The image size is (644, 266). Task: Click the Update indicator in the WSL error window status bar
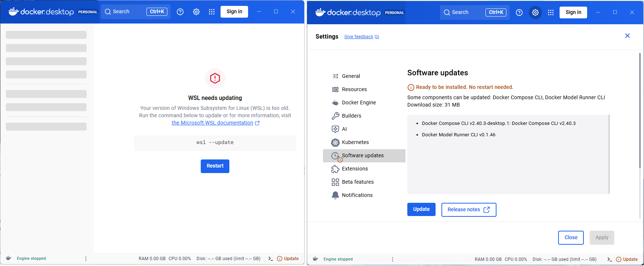288,259
